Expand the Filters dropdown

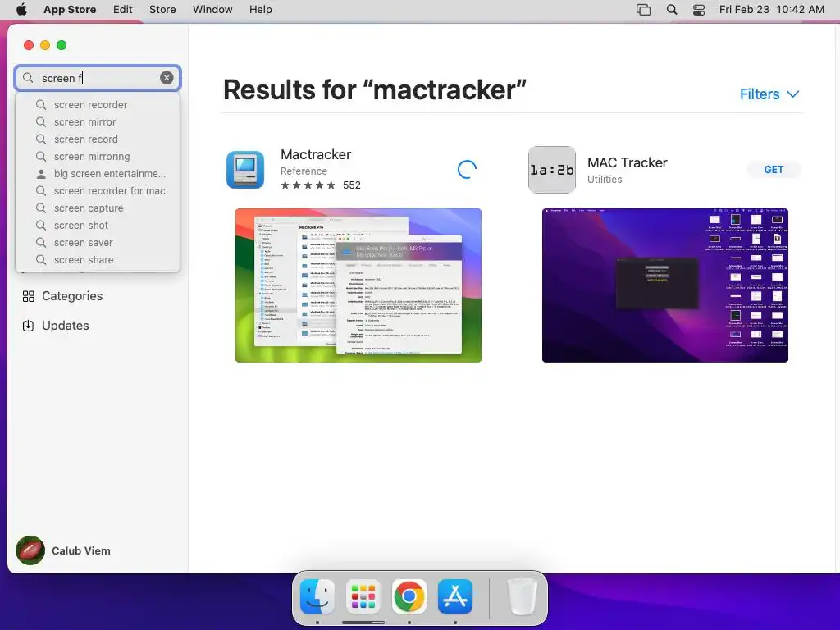[769, 94]
